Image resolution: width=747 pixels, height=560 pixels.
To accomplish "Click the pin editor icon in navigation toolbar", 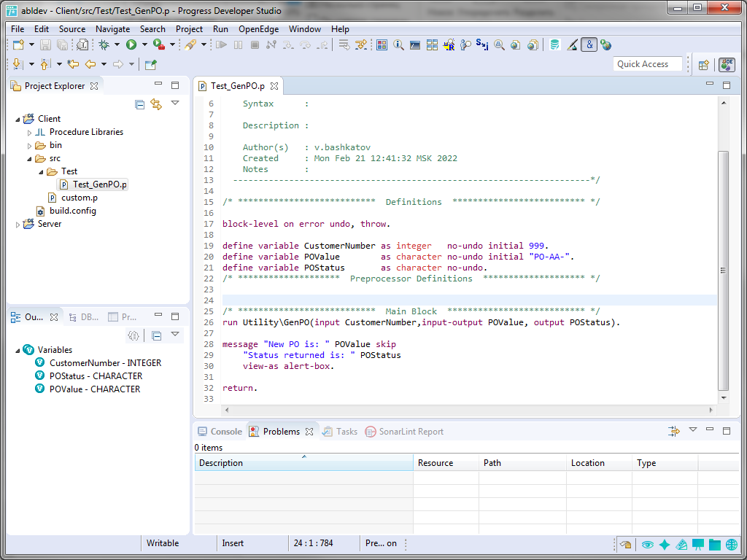I will [x=150, y=64].
